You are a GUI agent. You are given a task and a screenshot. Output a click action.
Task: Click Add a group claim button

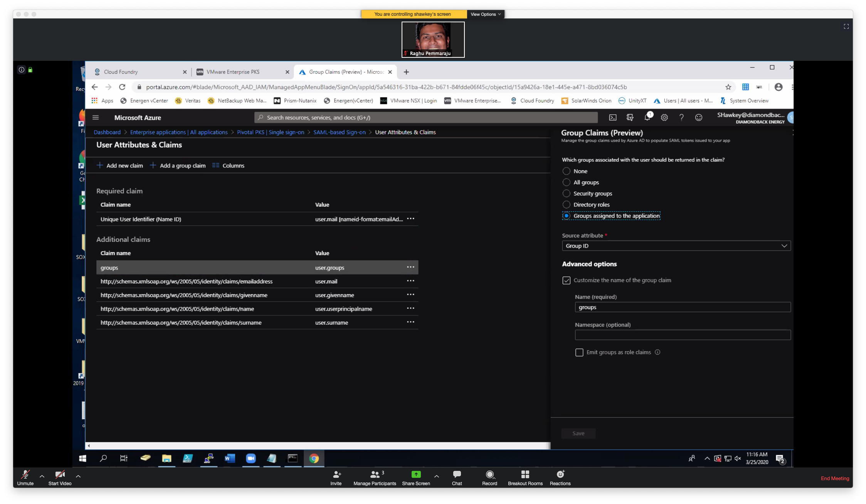coord(178,166)
